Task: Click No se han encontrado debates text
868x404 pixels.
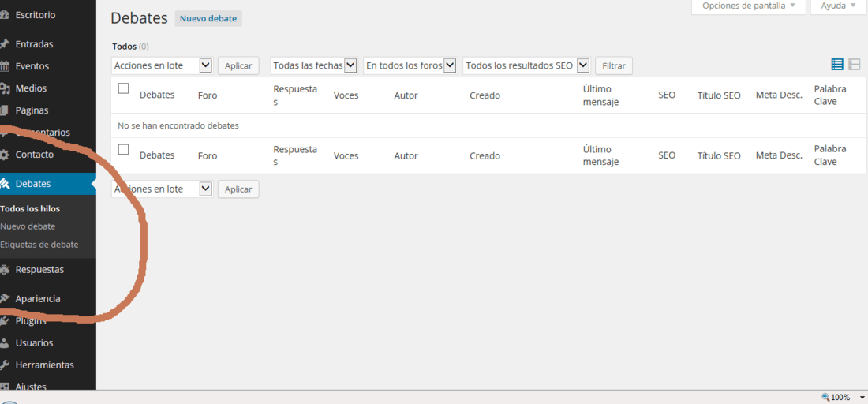Action: click(x=178, y=125)
